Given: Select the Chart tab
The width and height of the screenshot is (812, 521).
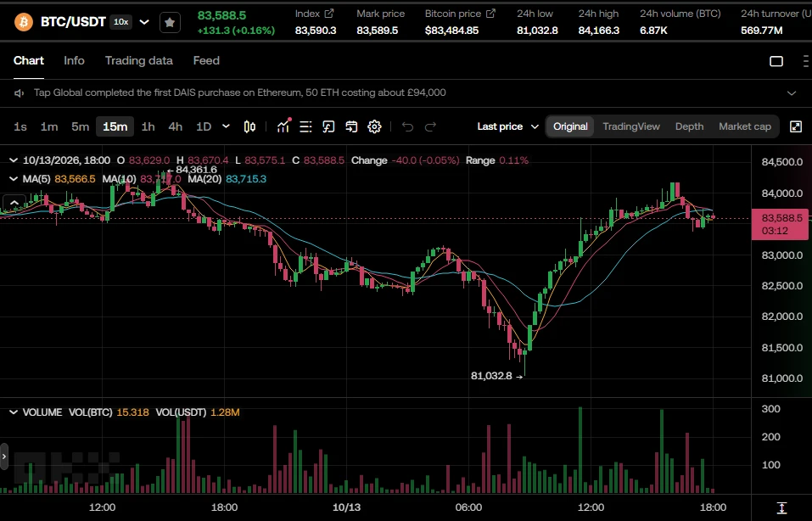Looking at the screenshot, I should 29,60.
